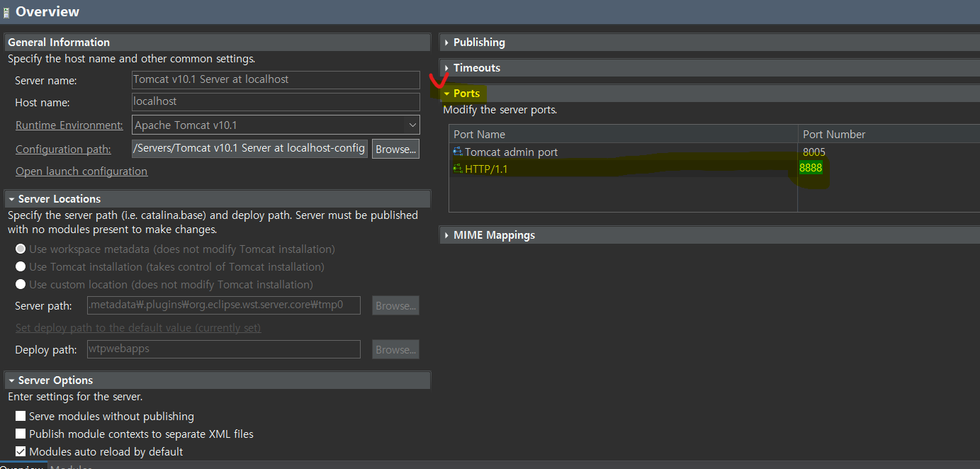
Task: Click the 8888 port number cell
Action: [811, 169]
